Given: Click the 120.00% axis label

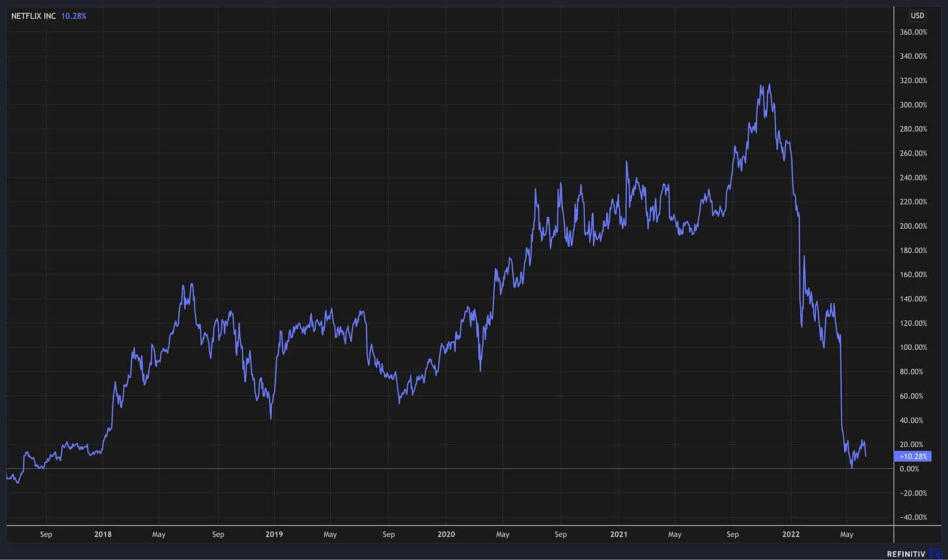Looking at the screenshot, I should point(913,323).
